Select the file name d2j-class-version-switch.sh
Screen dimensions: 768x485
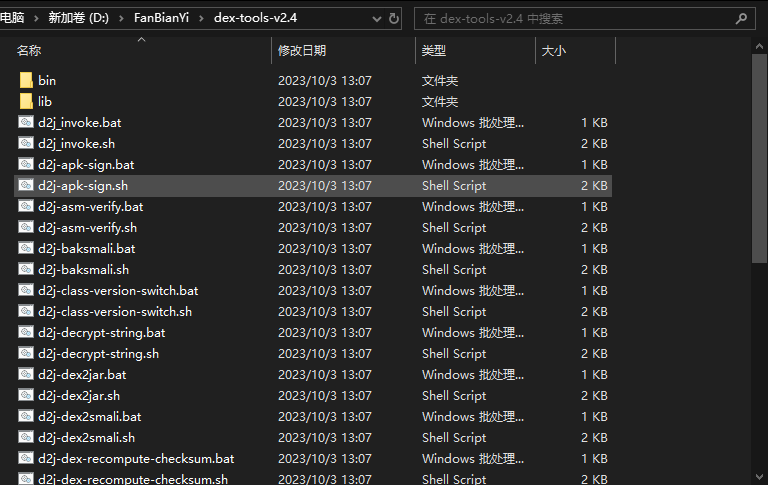point(115,312)
